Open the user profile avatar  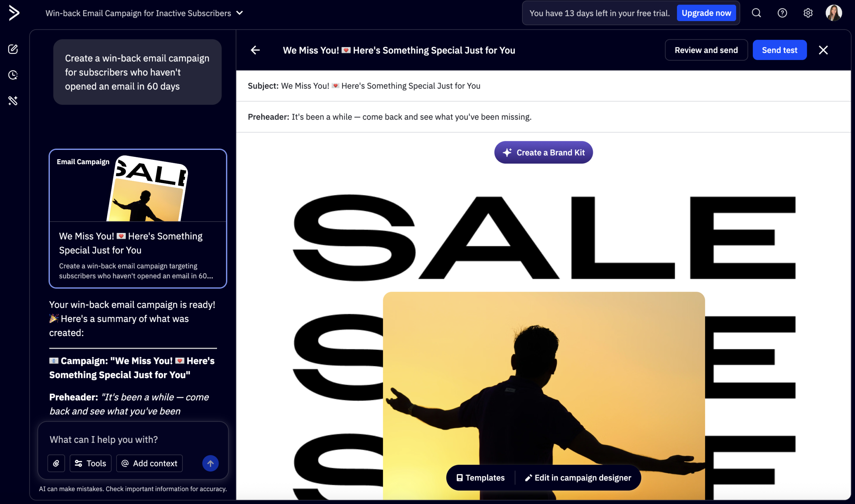[834, 13]
